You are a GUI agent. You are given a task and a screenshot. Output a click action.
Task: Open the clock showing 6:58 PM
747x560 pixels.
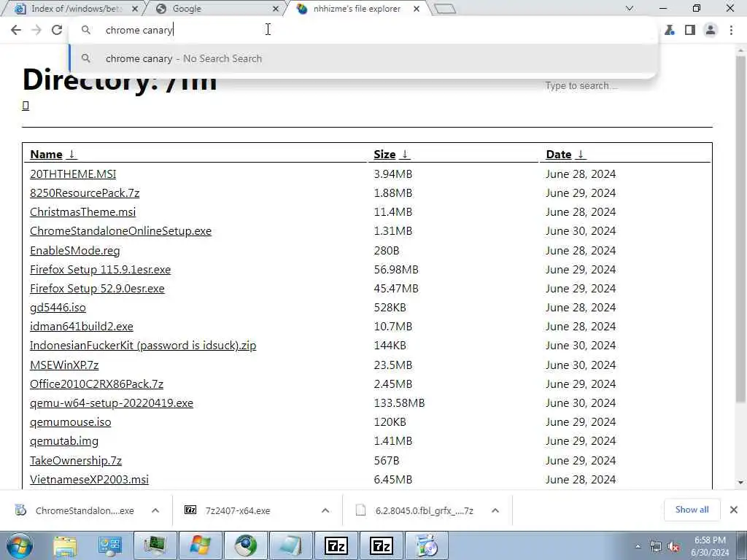[710, 546]
